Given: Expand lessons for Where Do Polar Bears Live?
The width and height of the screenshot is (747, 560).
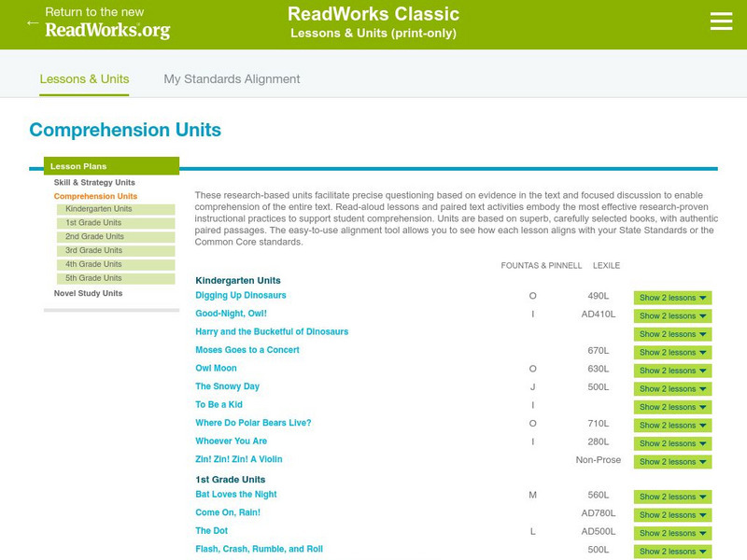Looking at the screenshot, I should [672, 426].
